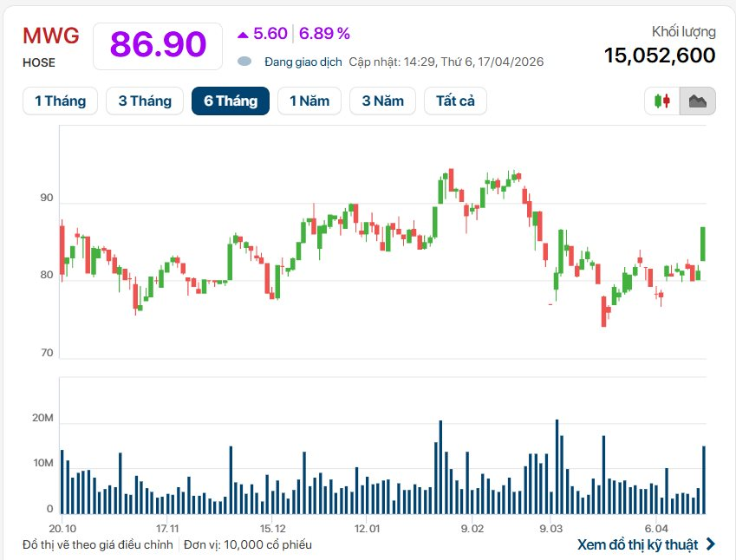Screen dimensions: 736x560
Task: Click the 86.90 current price box
Action: click(x=158, y=44)
